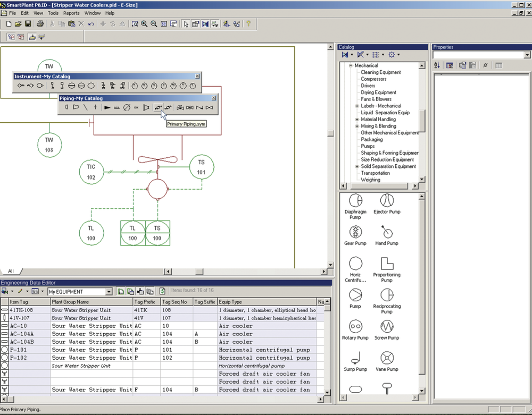Select the 41TK-108 item tag cell
Screen dimensions: 532x415
click(29, 310)
